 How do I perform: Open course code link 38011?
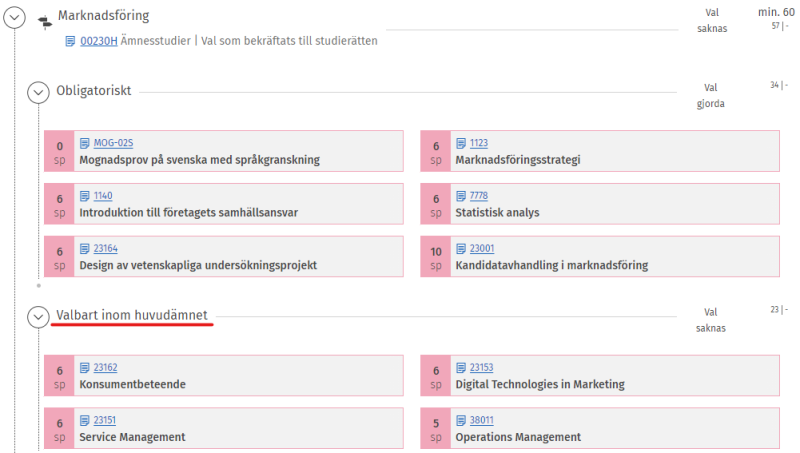point(481,420)
